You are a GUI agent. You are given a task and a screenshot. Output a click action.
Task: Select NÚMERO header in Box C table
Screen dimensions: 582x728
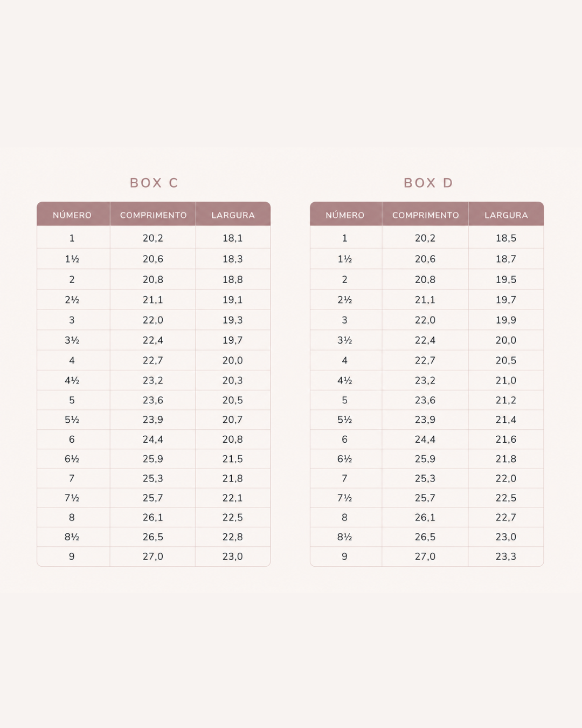(x=72, y=215)
